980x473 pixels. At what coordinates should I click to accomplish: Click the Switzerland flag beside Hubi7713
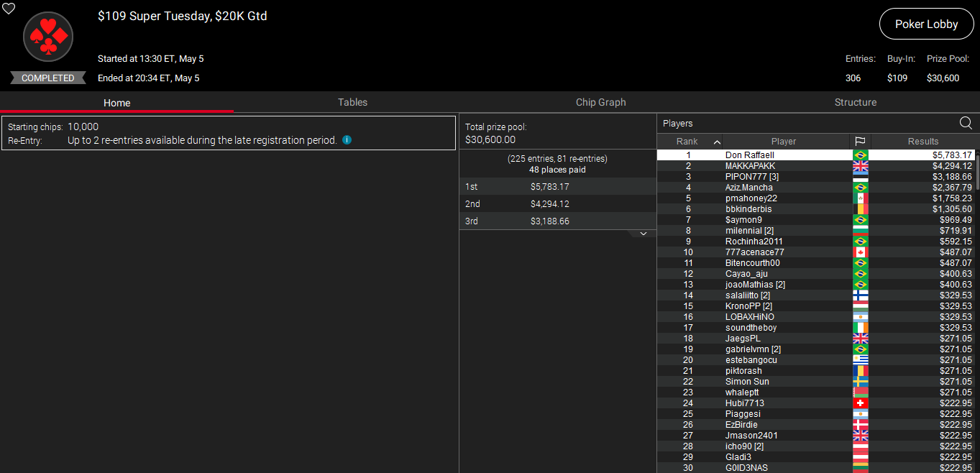click(860, 403)
